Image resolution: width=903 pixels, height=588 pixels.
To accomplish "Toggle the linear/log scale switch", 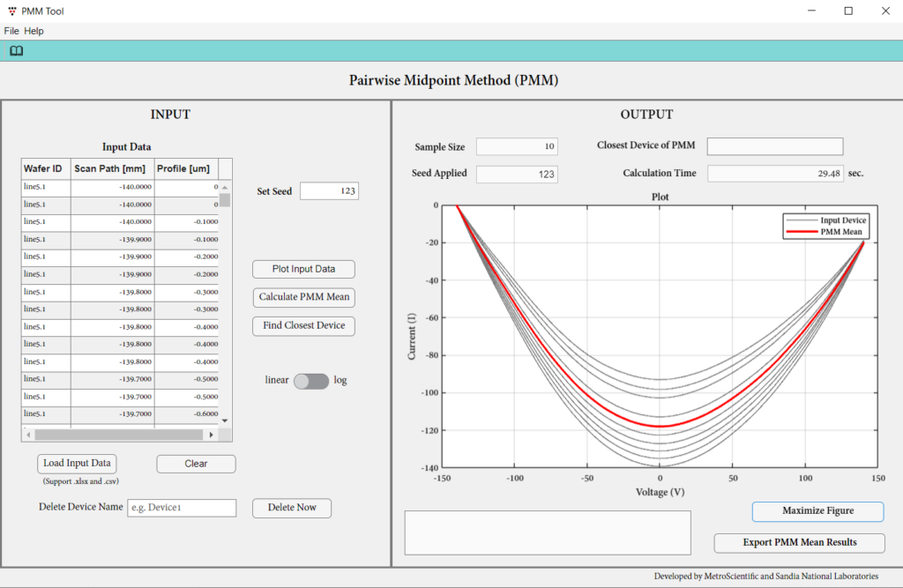I will (311, 381).
